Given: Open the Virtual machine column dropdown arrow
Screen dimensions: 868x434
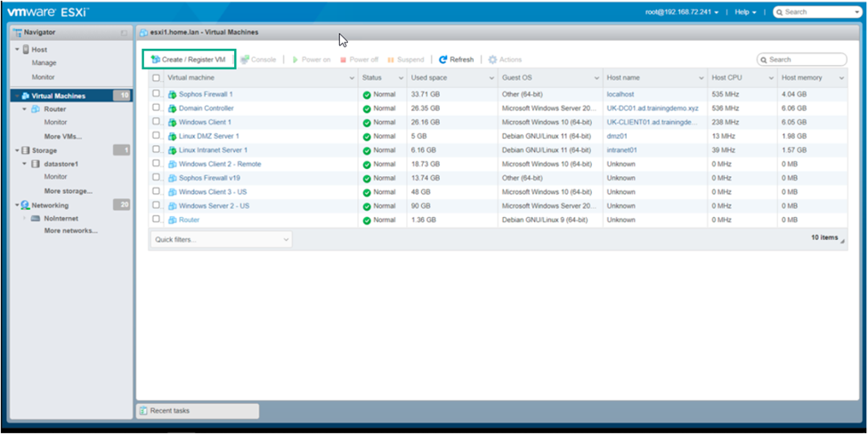Looking at the screenshot, I should [x=352, y=78].
